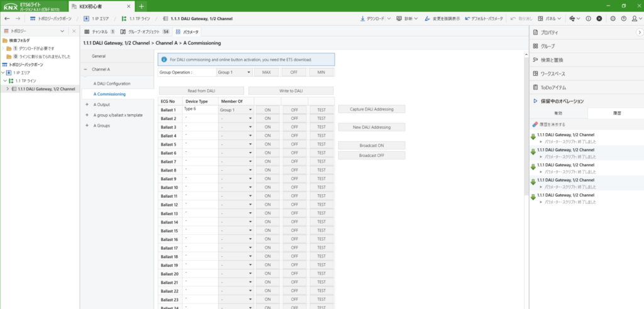Add a new tab with the plus icon

142,6
